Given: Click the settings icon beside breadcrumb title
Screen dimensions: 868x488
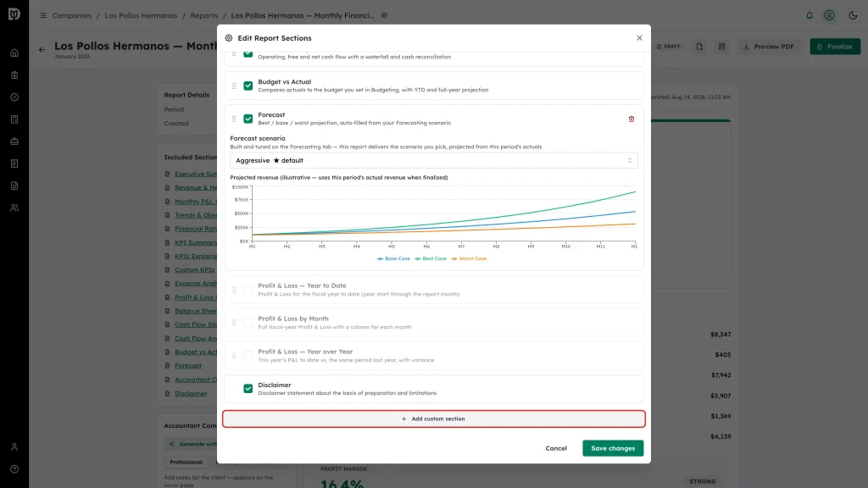Looking at the screenshot, I should 384,15.
